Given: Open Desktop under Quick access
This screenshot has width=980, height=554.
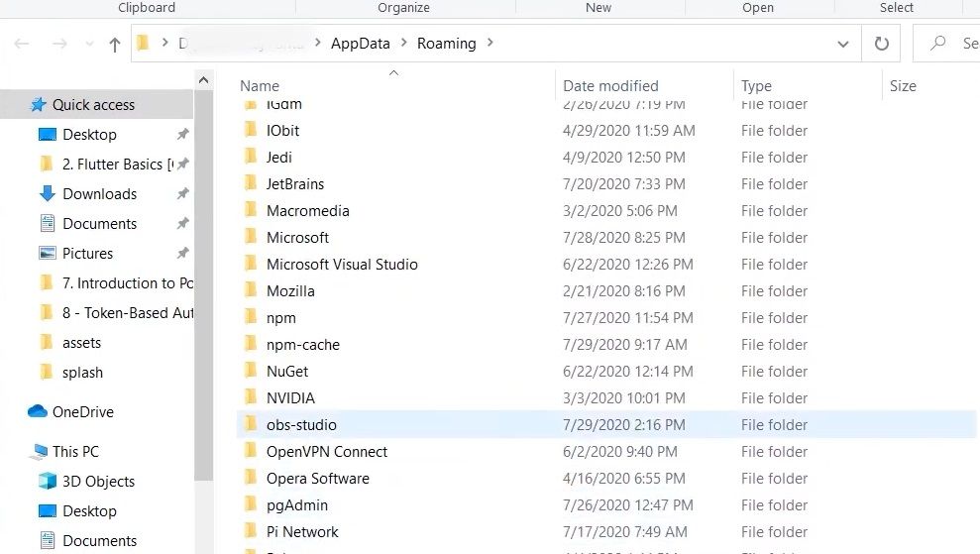Looking at the screenshot, I should 89,135.
